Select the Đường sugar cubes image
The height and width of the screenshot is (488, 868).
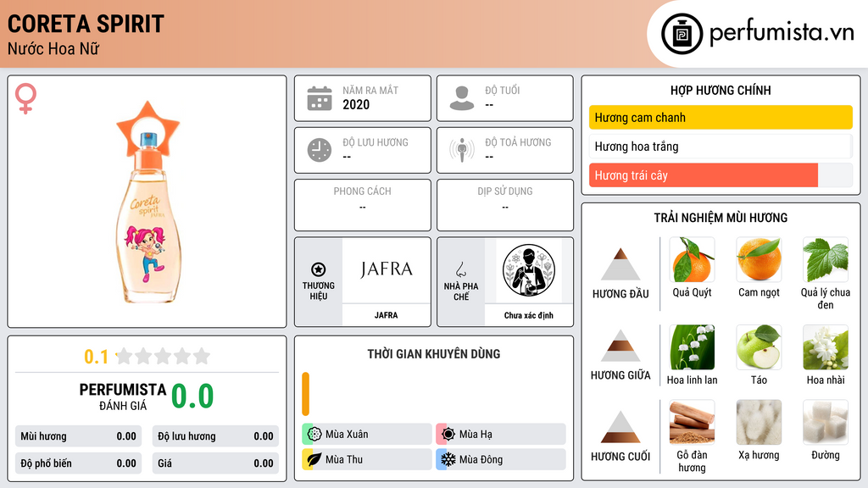click(826, 422)
